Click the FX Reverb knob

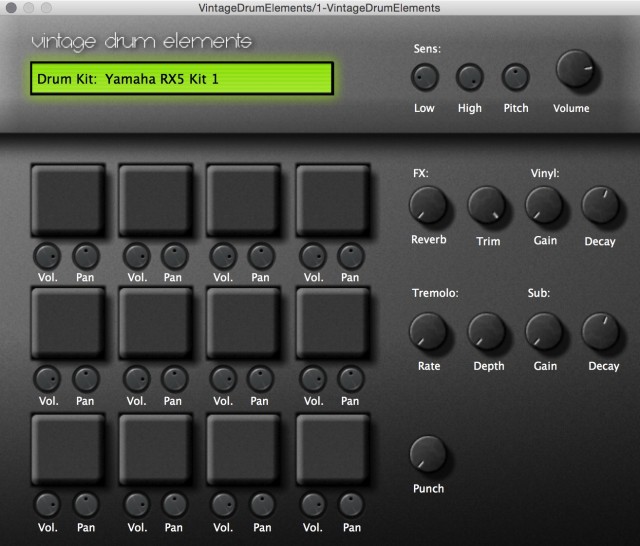tap(428, 205)
